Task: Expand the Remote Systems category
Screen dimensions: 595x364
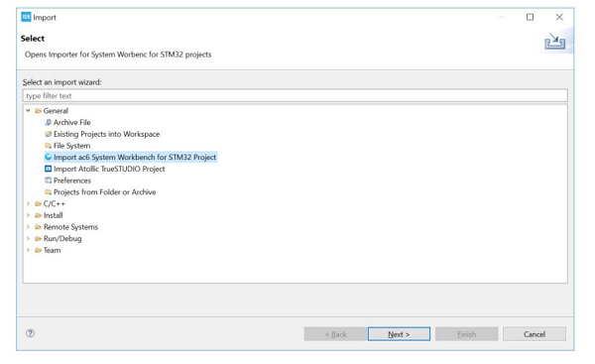Action: tap(28, 227)
